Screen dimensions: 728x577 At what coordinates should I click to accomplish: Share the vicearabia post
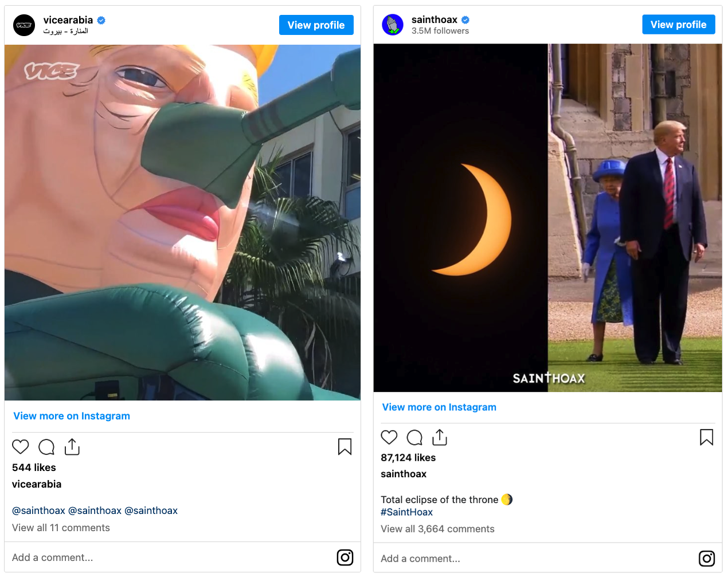72,447
